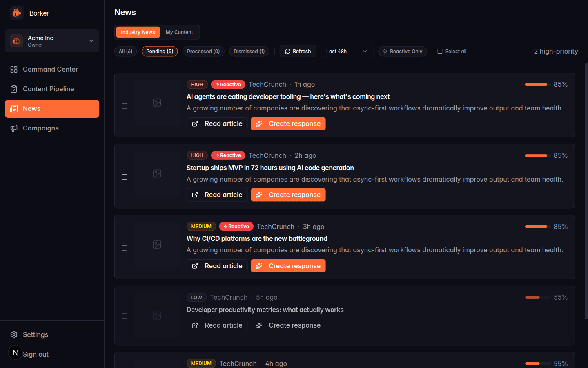This screenshot has height=368, width=588.
Task: Open Settings using the gear icon
Action: pyautogui.click(x=14, y=334)
